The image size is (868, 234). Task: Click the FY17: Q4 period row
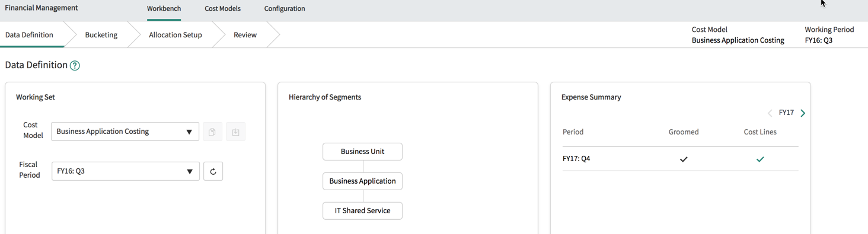(680, 159)
